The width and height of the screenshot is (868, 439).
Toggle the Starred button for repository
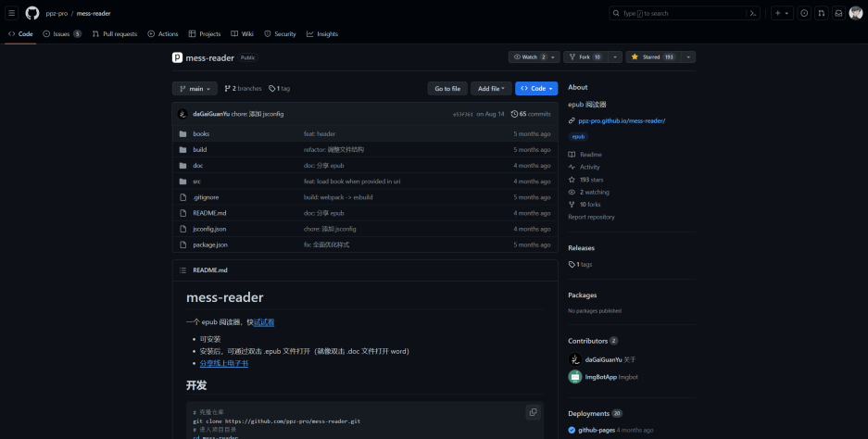pos(653,57)
